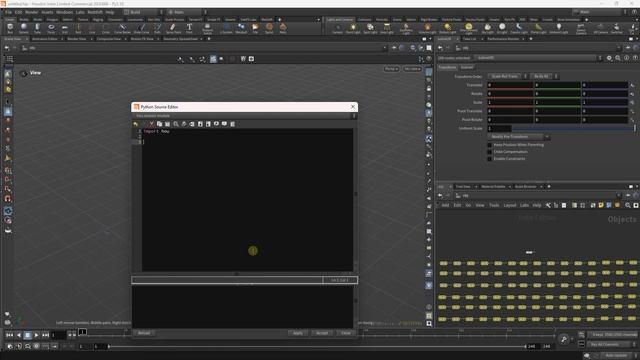Click Close button in Python Source Editor
The width and height of the screenshot is (640, 360).
coord(346,333)
